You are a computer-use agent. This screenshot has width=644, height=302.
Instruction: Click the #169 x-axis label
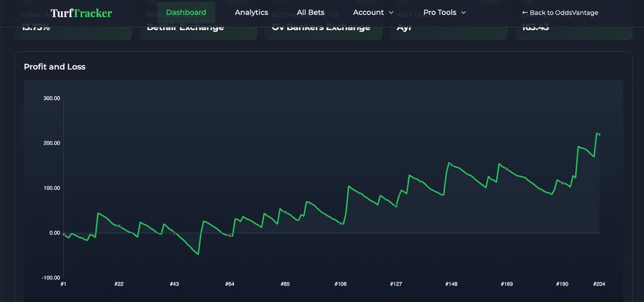point(507,284)
